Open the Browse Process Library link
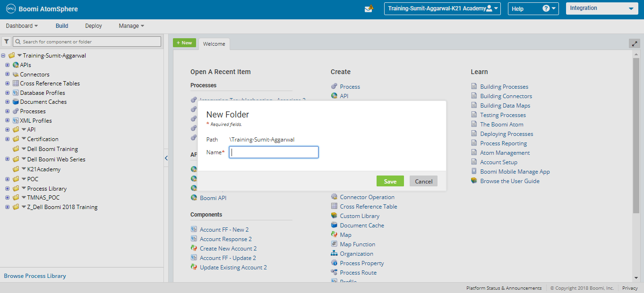644x293 pixels. tap(35, 276)
